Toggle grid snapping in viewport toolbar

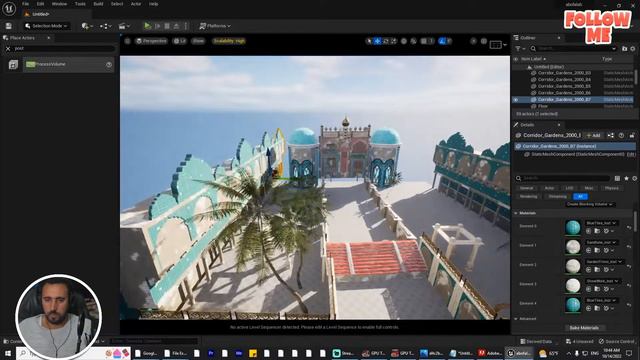pyautogui.click(x=424, y=41)
